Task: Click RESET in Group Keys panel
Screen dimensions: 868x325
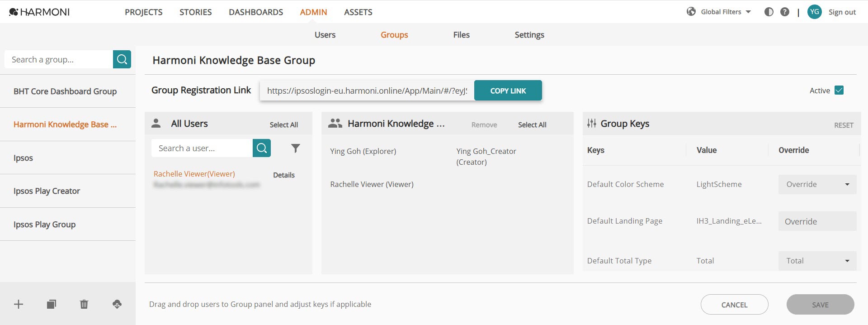Action: (x=844, y=125)
